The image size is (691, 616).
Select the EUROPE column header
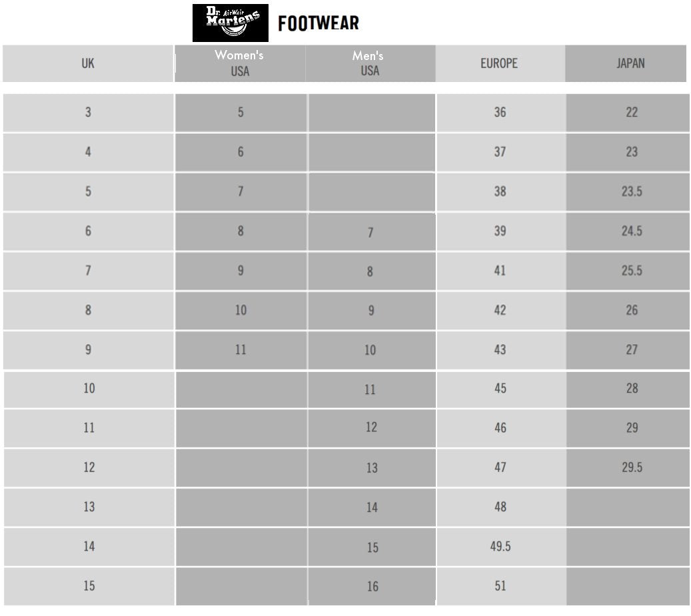point(499,63)
